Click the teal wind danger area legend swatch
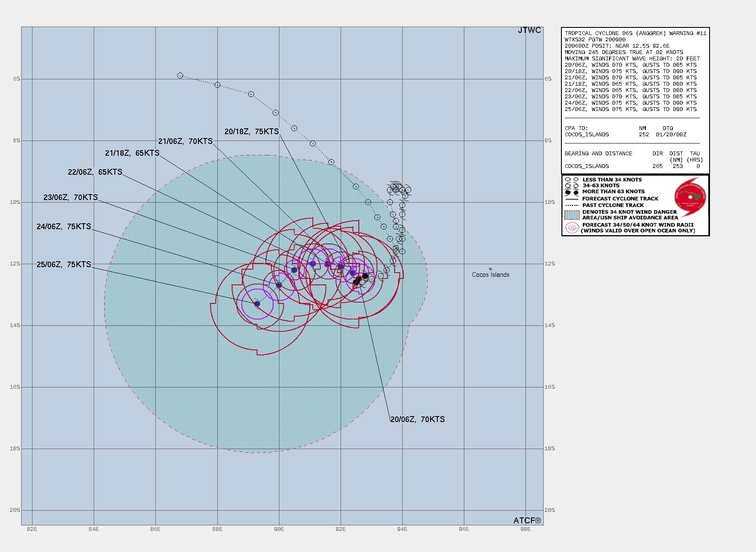Screen dimensions: 756x552 click(x=572, y=215)
